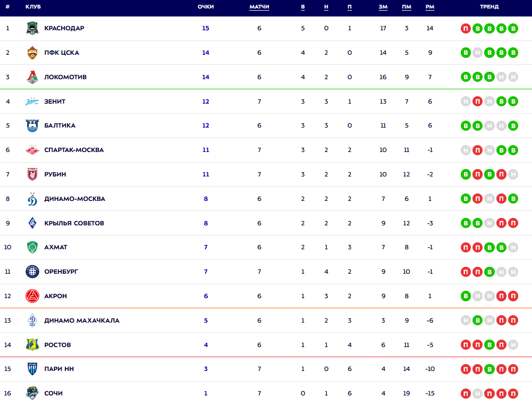Click the Orenburg club logo
Screen dimensions: 532x405
[x=32, y=272]
